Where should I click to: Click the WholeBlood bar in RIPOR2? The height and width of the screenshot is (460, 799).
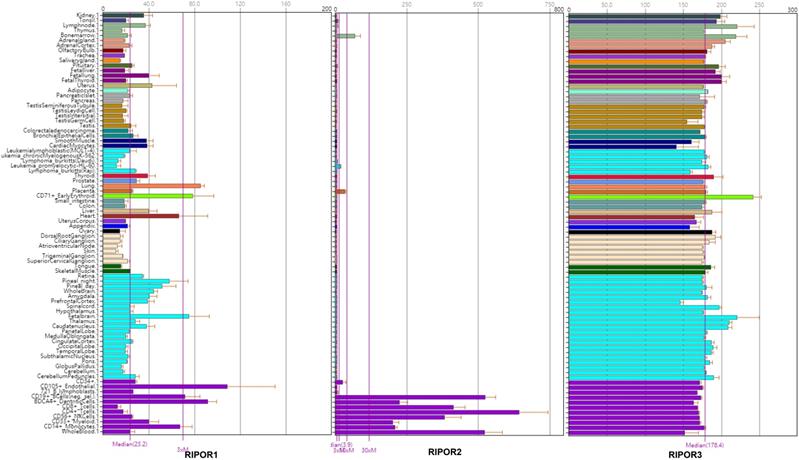pyautogui.click(x=410, y=432)
